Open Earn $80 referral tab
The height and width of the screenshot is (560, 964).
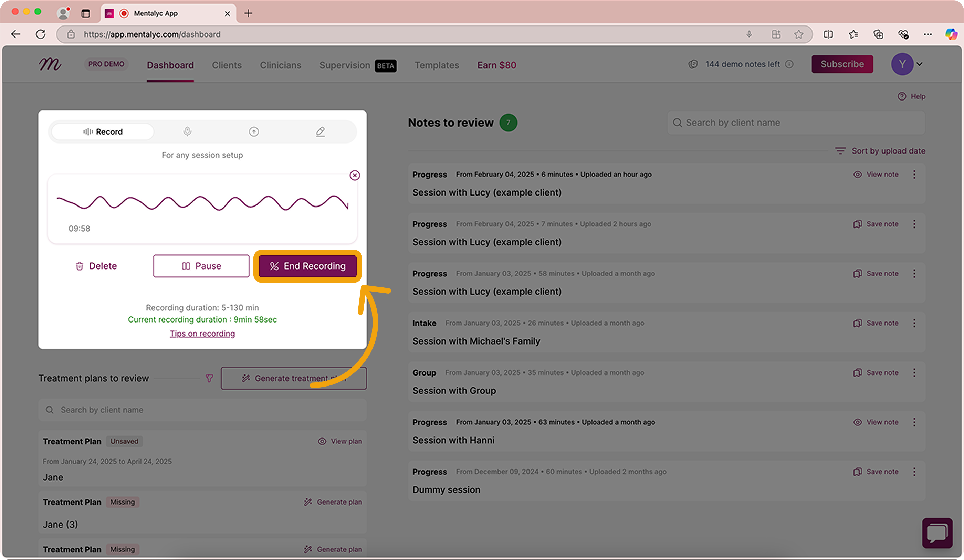pos(496,65)
